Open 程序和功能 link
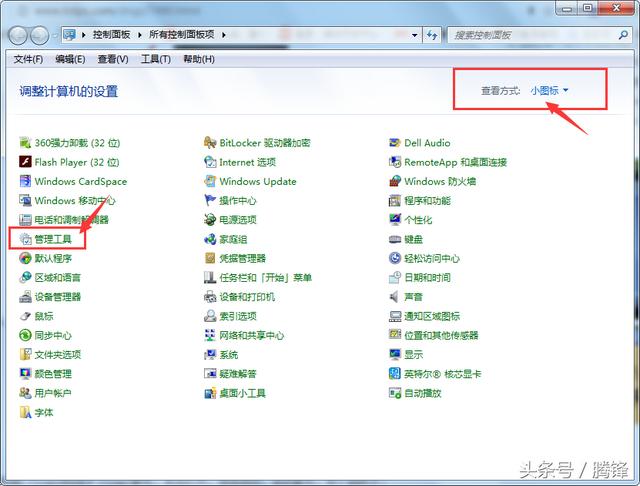The width and height of the screenshot is (640, 486). point(427,200)
